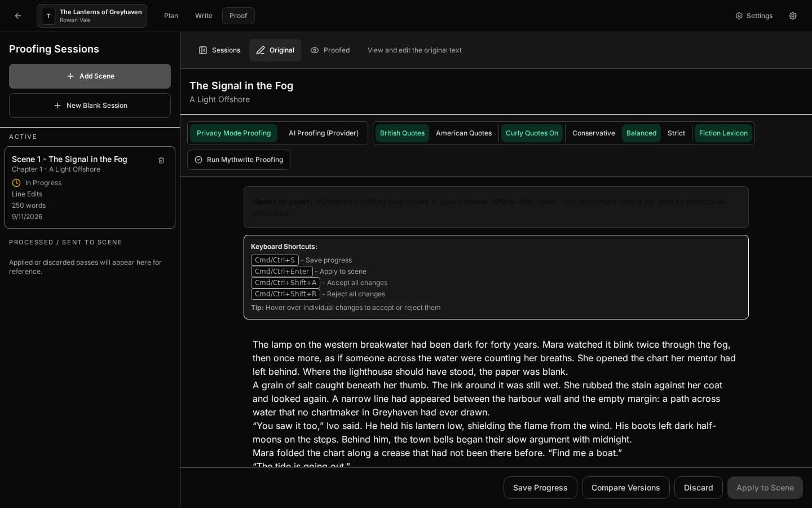Choose Strict proofing level
Image resolution: width=812 pixels, height=508 pixels.
[x=676, y=133]
